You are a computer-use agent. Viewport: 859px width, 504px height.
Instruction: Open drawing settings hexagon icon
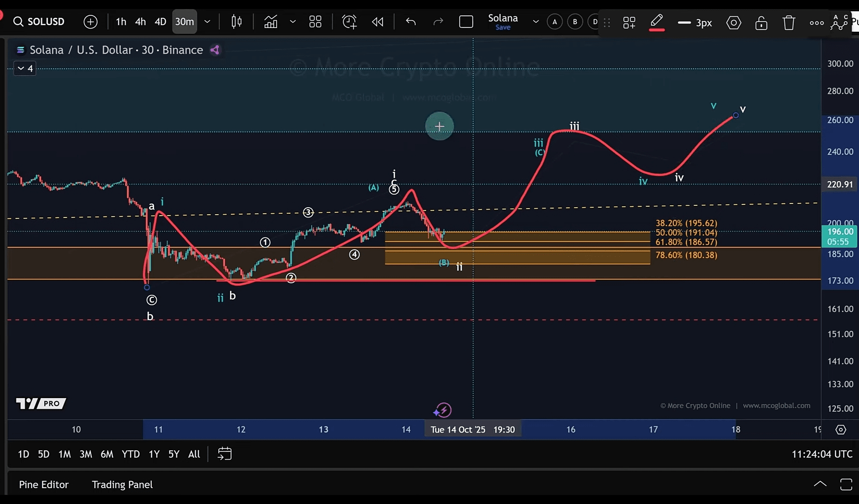pos(733,22)
